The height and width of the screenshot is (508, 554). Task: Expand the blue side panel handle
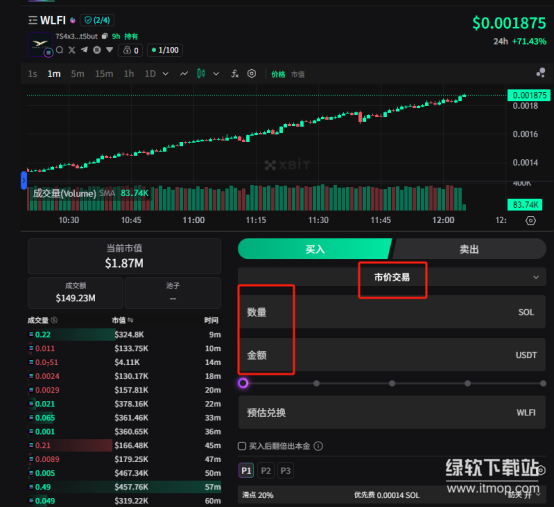(x=24, y=180)
